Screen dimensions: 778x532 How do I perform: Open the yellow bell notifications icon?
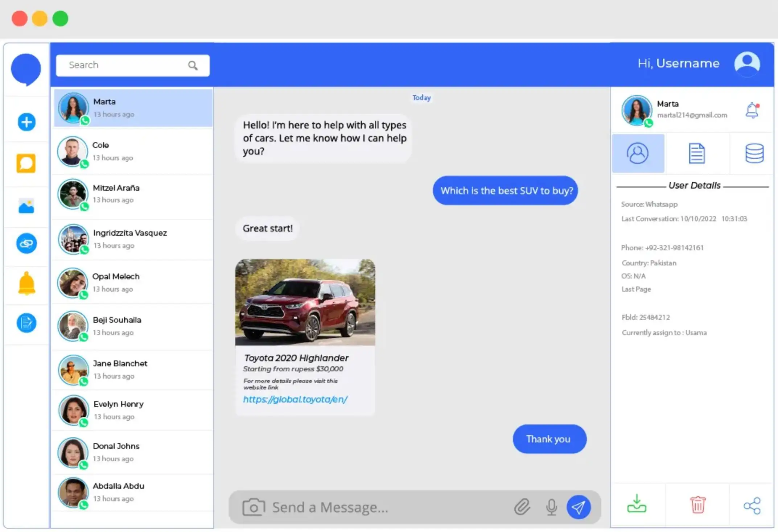[x=26, y=283]
